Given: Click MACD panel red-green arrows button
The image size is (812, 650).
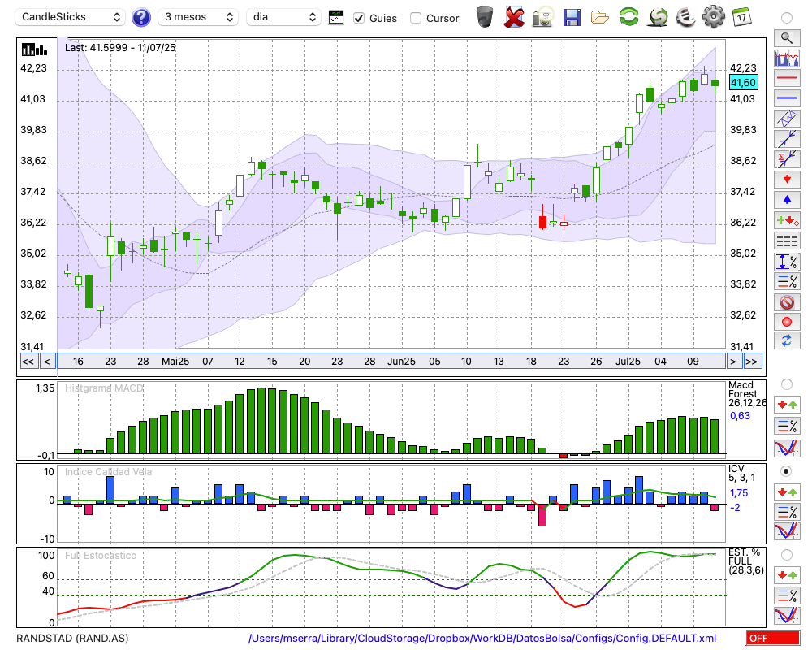Looking at the screenshot, I should pyautogui.click(x=787, y=405).
